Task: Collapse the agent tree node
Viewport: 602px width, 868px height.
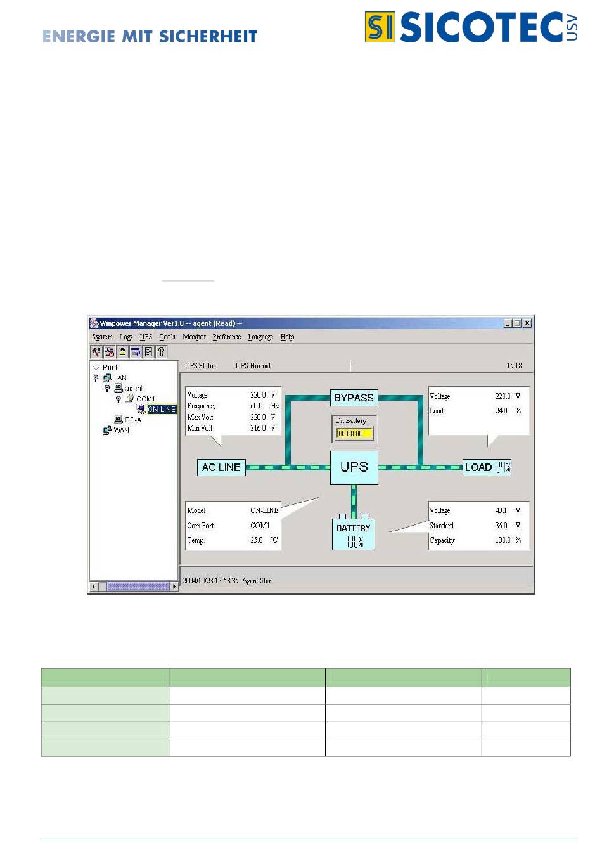Action: point(107,389)
